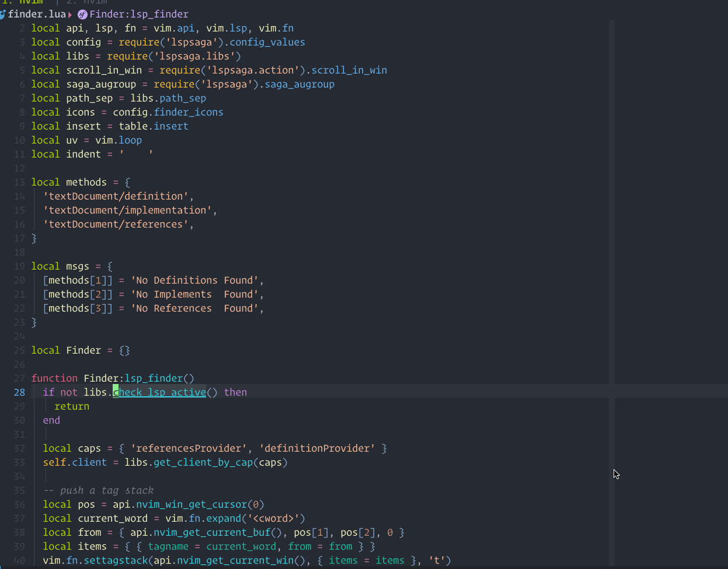Click the '-- push a tag stack' comment

[98, 490]
